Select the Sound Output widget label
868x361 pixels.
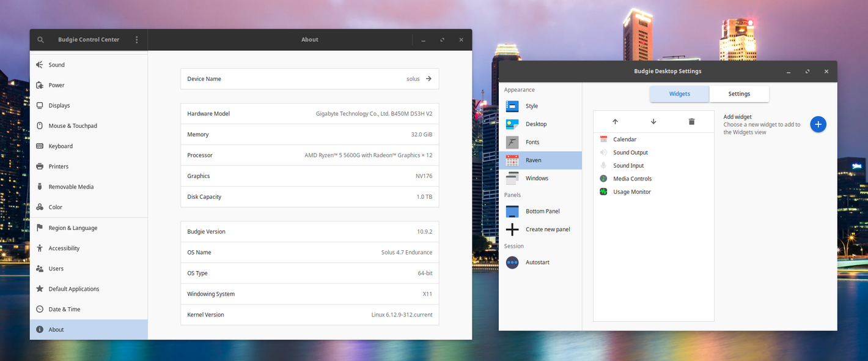630,152
